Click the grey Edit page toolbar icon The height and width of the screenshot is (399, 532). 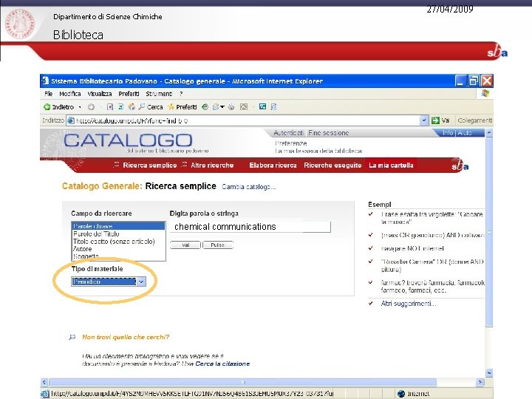tap(244, 107)
